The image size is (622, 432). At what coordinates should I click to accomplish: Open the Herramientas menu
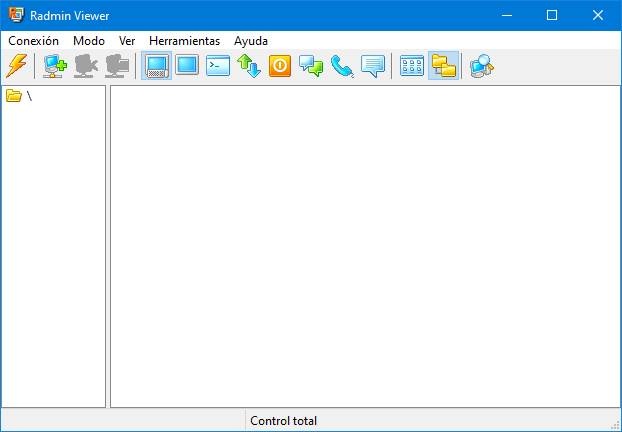[184, 41]
